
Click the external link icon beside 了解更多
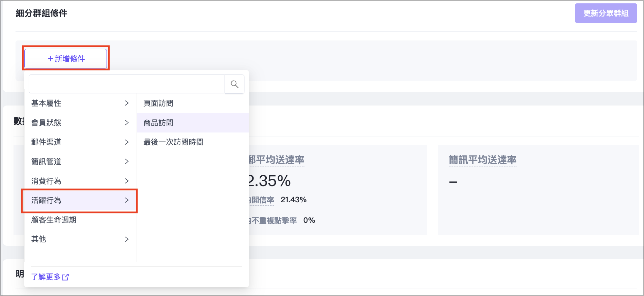point(65,277)
